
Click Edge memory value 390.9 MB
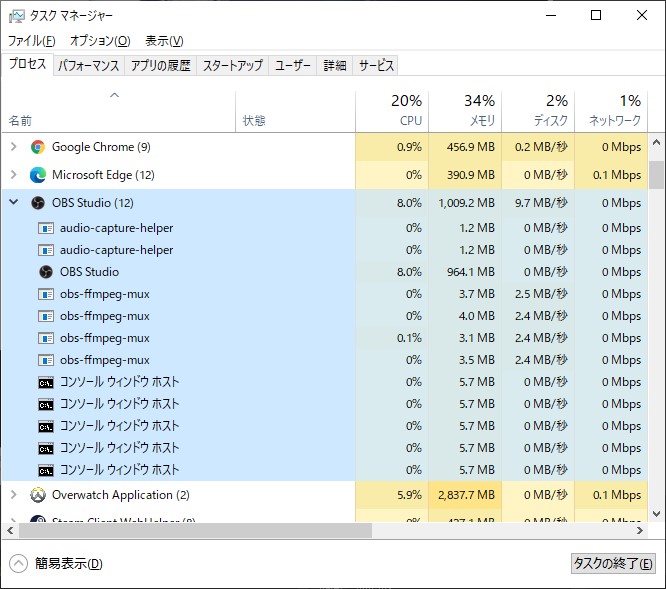pyautogui.click(x=471, y=175)
